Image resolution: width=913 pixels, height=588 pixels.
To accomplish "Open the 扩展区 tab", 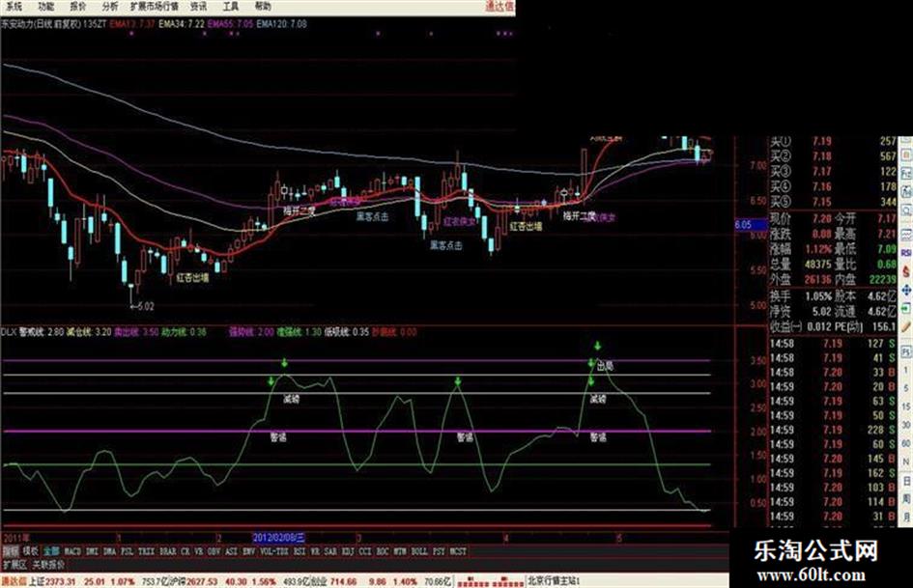I will pos(14,564).
